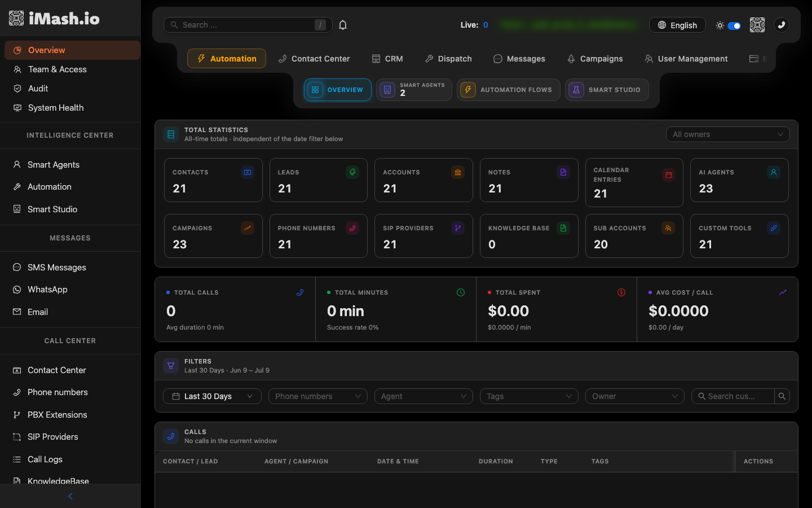Open Automation in the sidebar
Image resolution: width=812 pixels, height=508 pixels.
pos(70,187)
